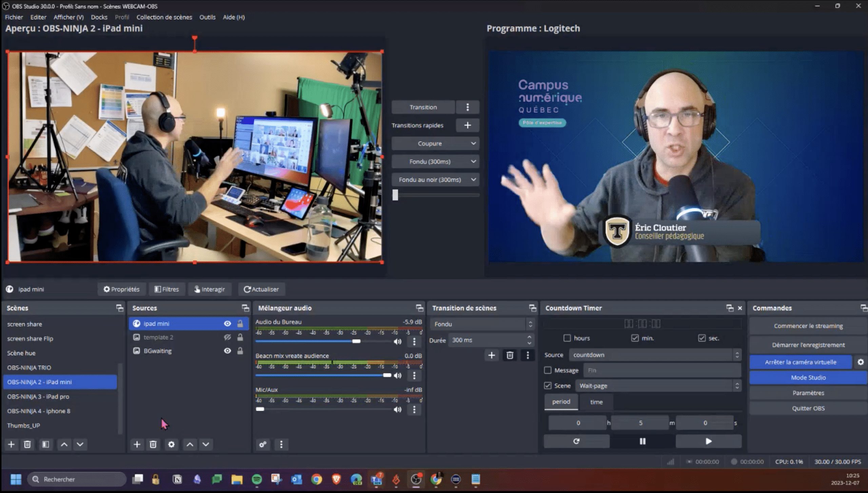
Task: Mute Audio du Bureau speaker icon
Action: (x=397, y=342)
